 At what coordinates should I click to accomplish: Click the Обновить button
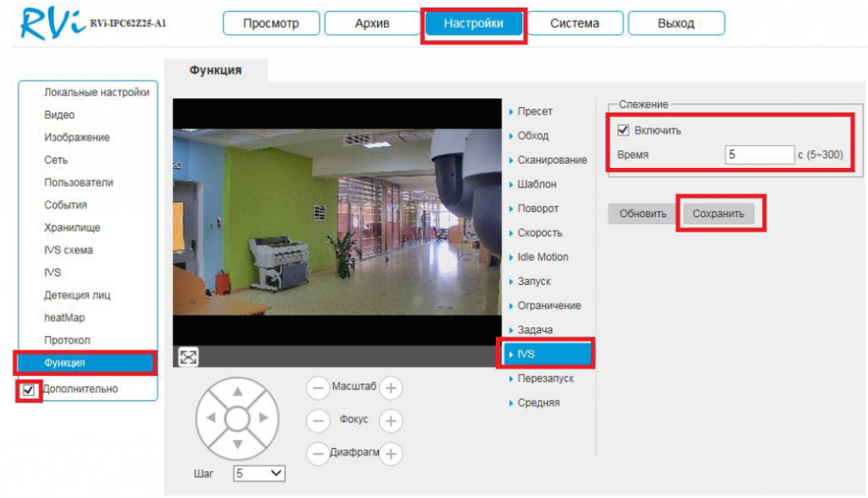[x=643, y=214]
